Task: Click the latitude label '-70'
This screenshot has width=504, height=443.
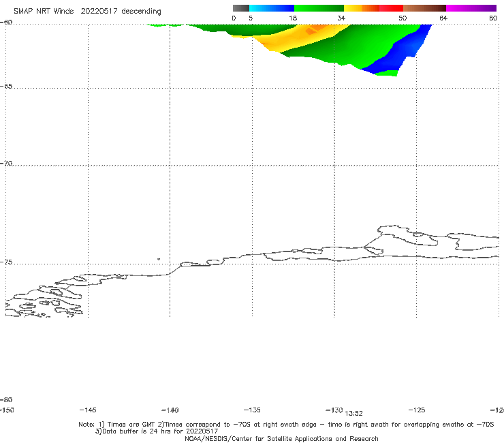Action: tap(6, 164)
